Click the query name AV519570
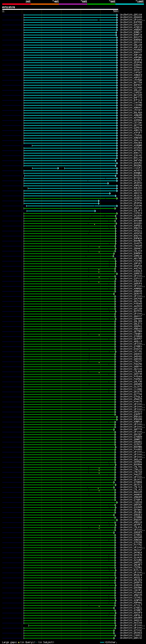 coord(8,8)
